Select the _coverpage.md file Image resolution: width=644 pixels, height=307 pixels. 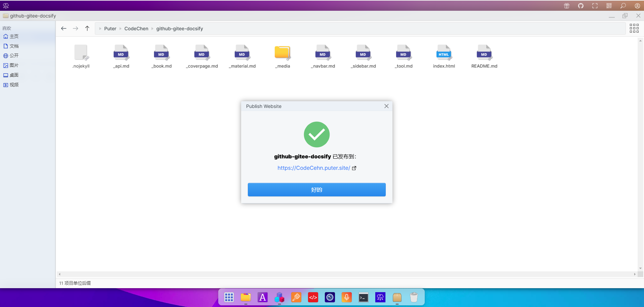[202, 56]
